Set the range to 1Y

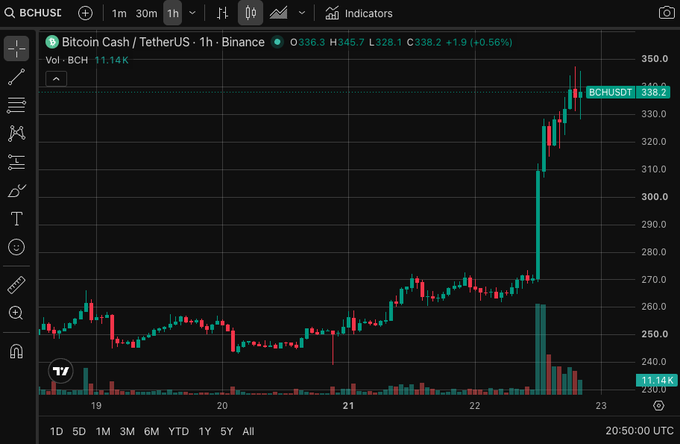coord(205,431)
